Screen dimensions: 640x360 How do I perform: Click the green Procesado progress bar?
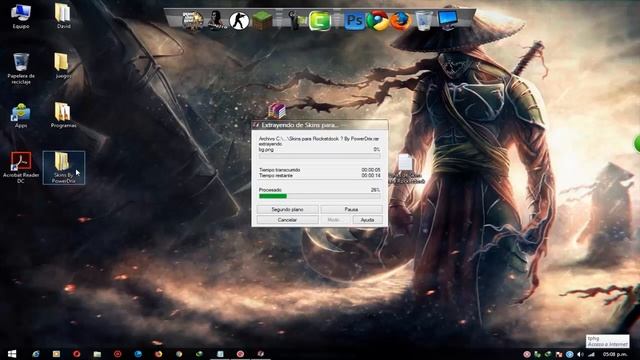click(320, 196)
